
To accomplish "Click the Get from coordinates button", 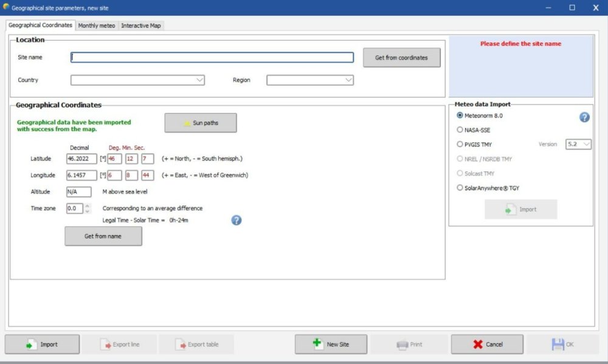I will [401, 58].
